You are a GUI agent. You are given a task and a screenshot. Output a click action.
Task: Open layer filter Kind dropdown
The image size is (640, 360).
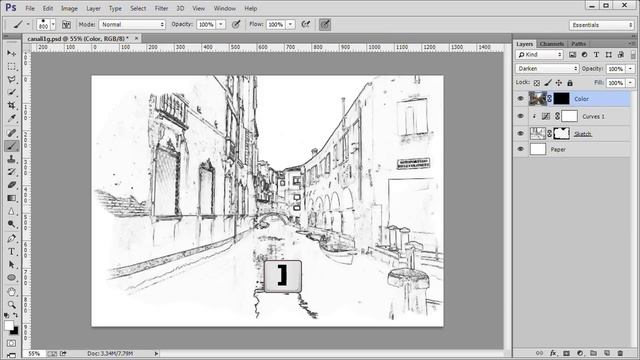point(540,55)
